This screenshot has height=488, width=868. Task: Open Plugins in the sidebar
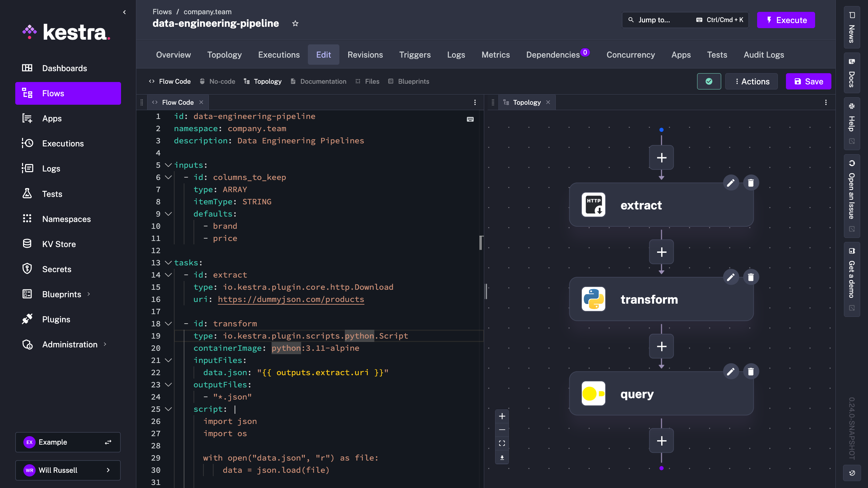coord(56,319)
